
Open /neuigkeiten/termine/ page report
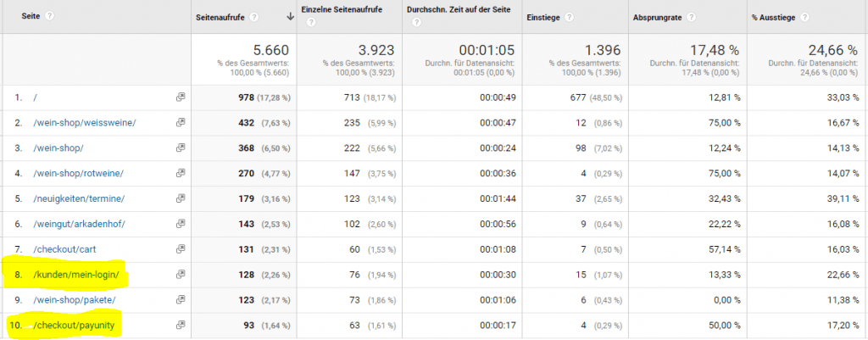pyautogui.click(x=79, y=199)
